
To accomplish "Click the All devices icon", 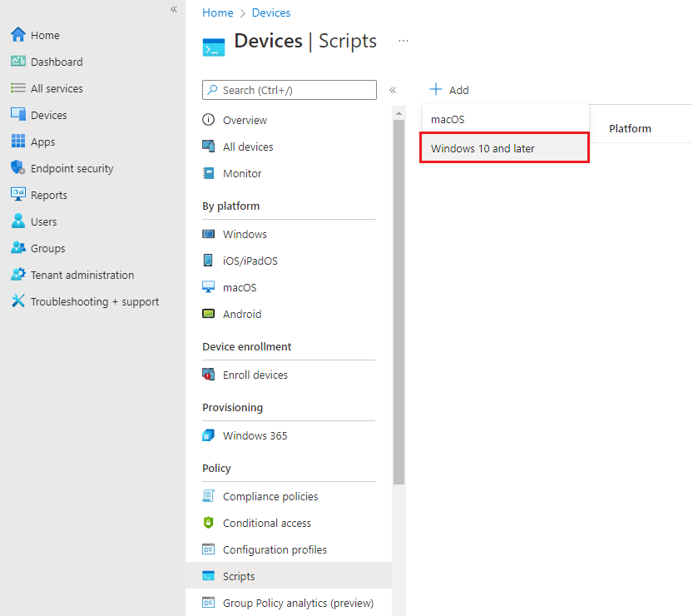I will pyautogui.click(x=208, y=146).
